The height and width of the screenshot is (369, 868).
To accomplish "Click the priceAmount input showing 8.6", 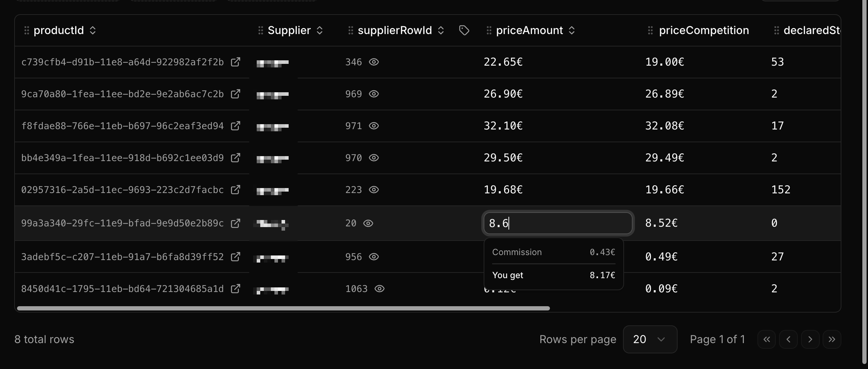I will [557, 223].
